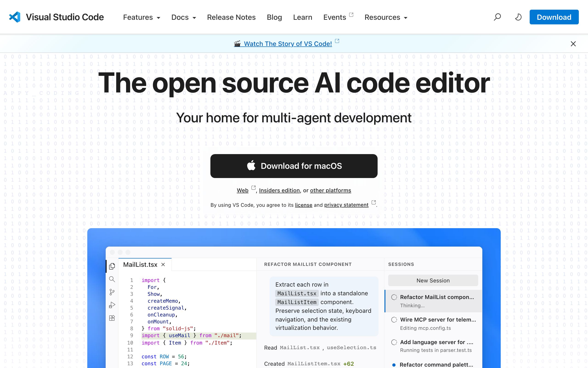Select the Wire MCP server session row
This screenshot has height=368, width=588.
click(x=433, y=323)
